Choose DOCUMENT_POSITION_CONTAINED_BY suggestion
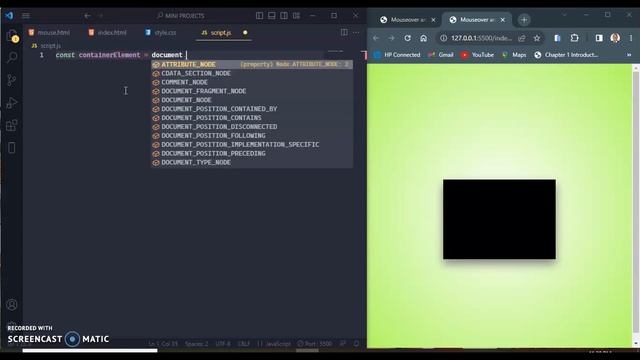Viewport: 640px width, 360px height. 252,109
